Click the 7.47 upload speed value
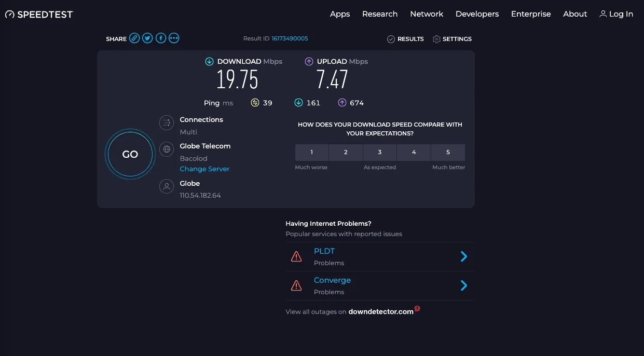The image size is (644, 356). (x=332, y=79)
